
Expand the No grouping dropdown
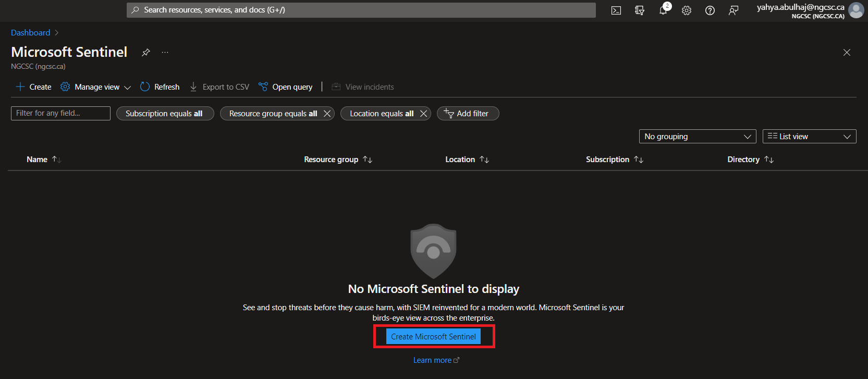tap(698, 137)
